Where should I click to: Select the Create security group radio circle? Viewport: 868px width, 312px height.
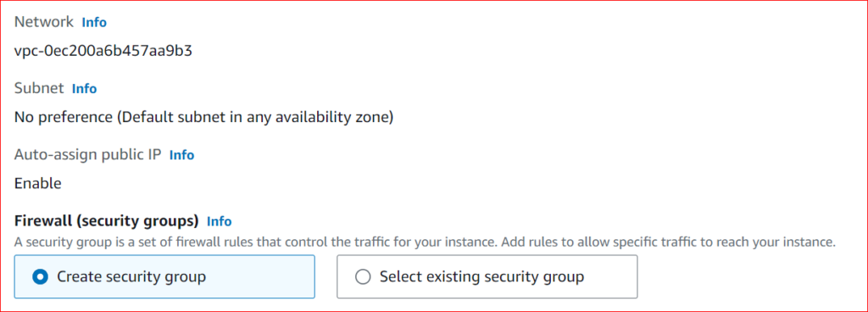coord(40,276)
